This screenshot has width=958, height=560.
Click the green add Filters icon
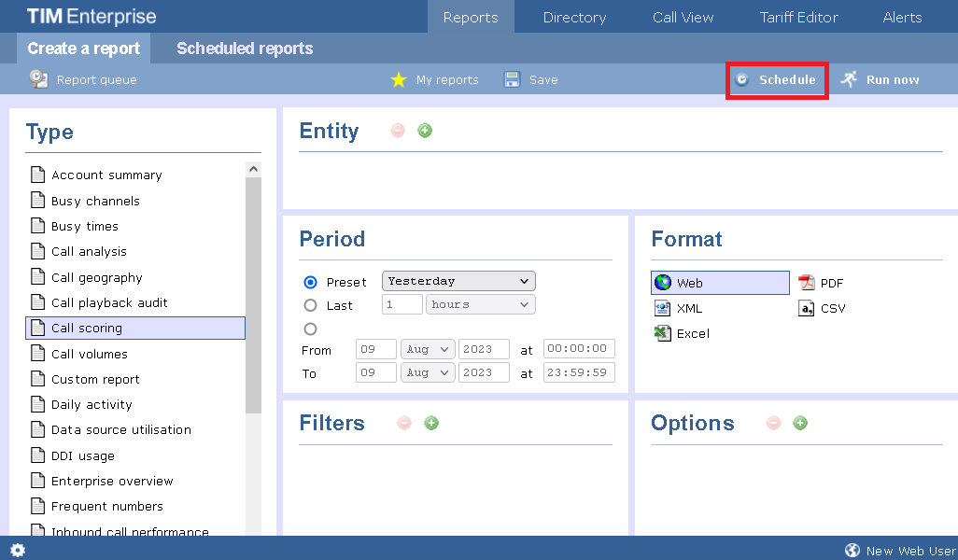(431, 423)
